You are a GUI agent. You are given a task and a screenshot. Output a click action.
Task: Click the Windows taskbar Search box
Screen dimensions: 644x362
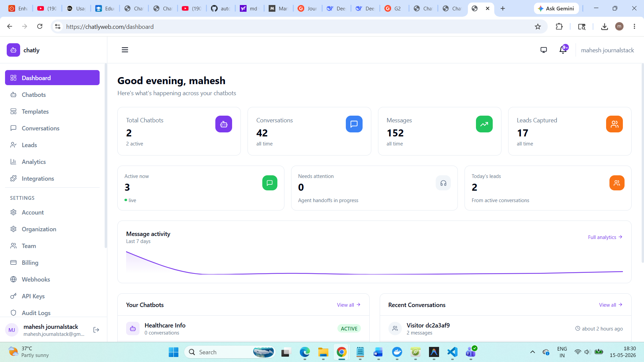[230, 352]
